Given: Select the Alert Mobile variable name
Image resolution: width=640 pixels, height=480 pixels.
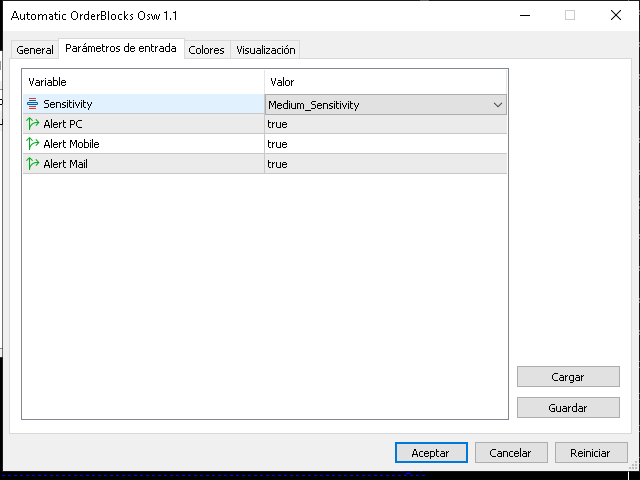Looking at the screenshot, I should (71, 144).
